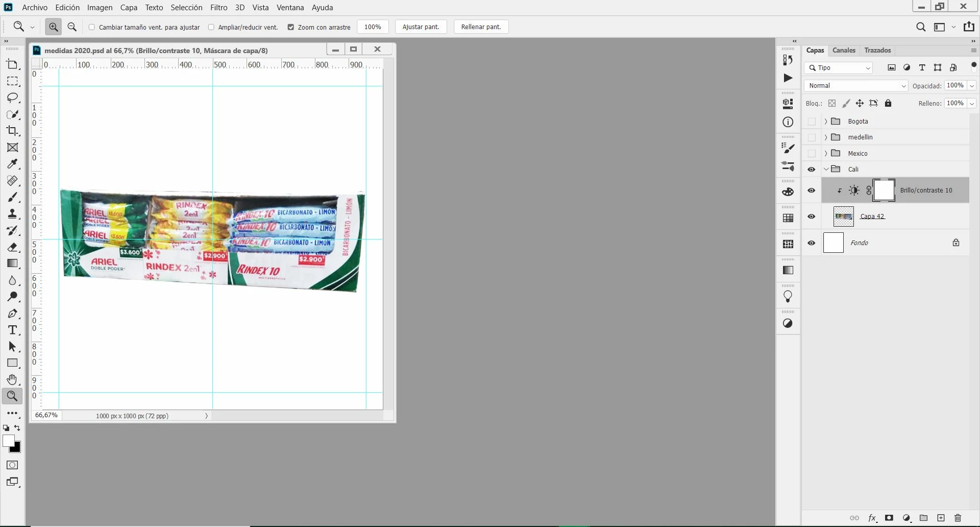This screenshot has height=527, width=980.
Task: Click the Rellenar pant. button
Action: (481, 27)
